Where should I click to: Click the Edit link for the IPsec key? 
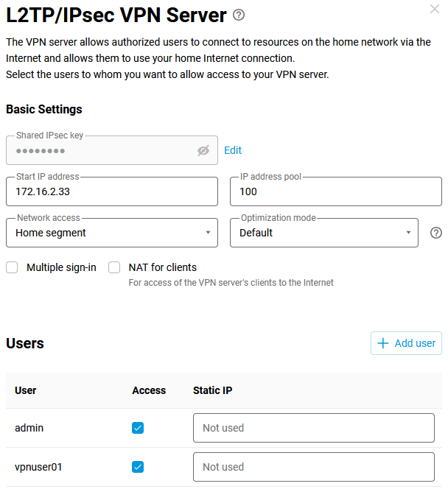coord(233,150)
